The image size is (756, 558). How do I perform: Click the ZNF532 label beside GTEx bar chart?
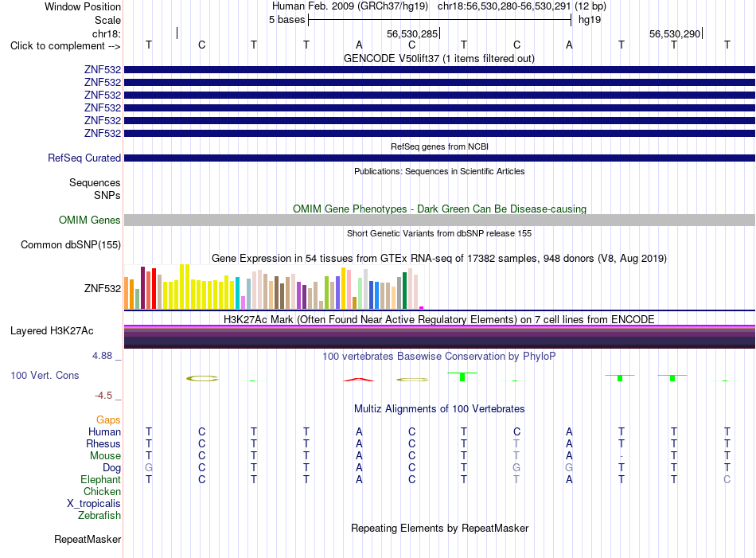coord(102,288)
